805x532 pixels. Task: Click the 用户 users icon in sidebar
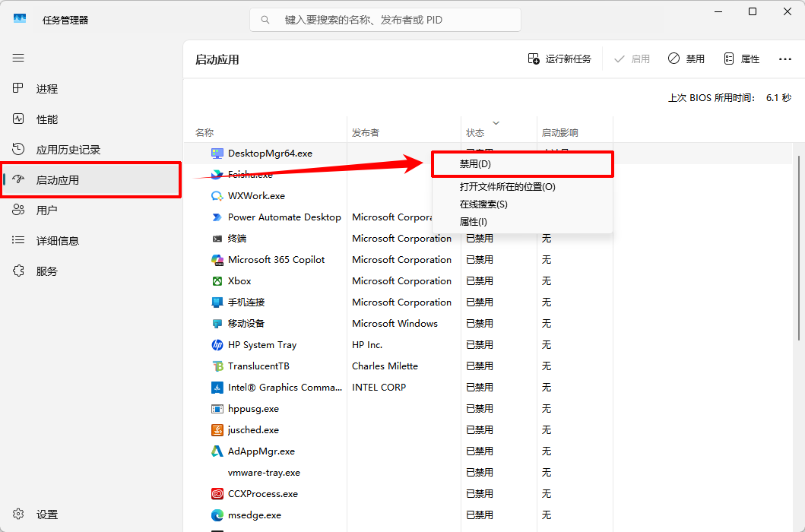pos(18,210)
